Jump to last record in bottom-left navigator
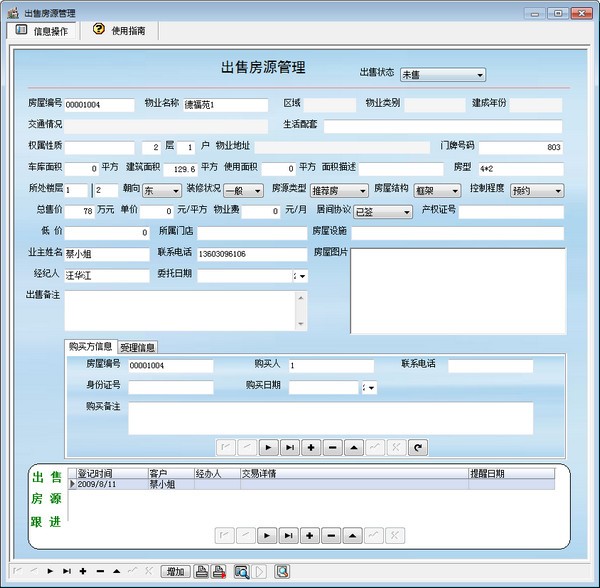The image size is (600, 588). pyautogui.click(x=67, y=571)
